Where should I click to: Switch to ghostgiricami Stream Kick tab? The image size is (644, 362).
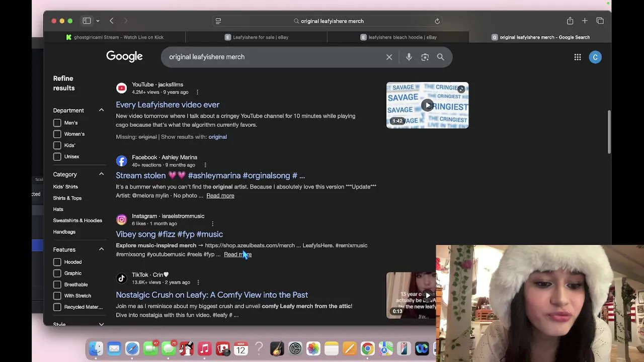[x=115, y=37]
